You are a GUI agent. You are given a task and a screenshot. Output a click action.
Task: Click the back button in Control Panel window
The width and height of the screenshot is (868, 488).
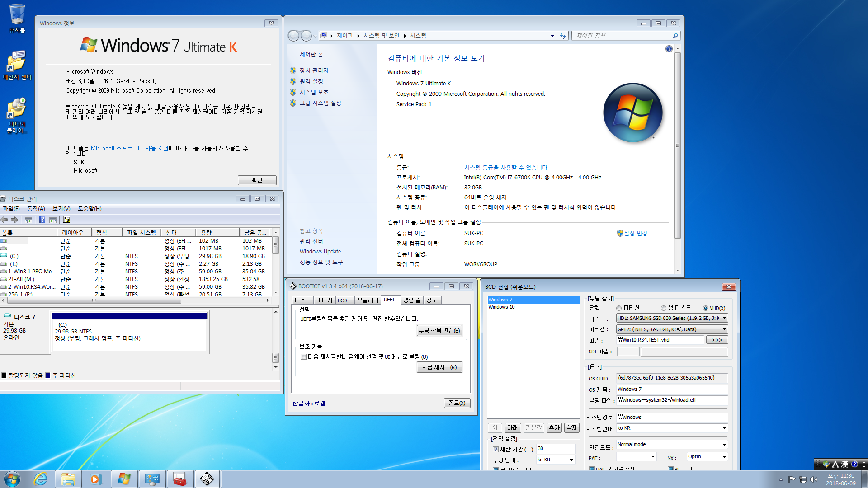[293, 36]
